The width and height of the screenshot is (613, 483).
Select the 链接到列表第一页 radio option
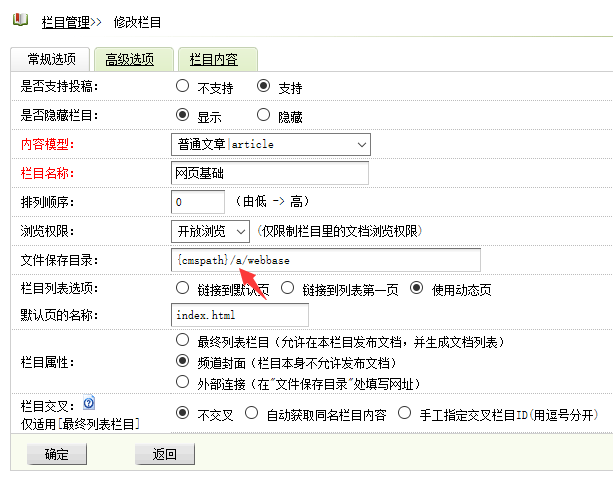pyautogui.click(x=287, y=288)
